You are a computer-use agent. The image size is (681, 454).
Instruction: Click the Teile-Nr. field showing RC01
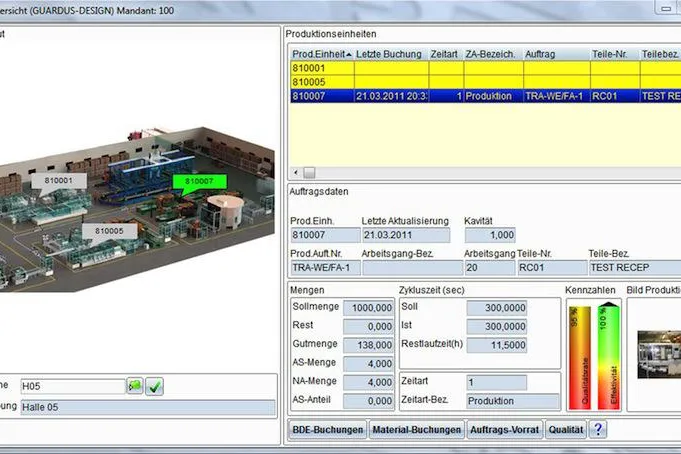click(x=552, y=268)
